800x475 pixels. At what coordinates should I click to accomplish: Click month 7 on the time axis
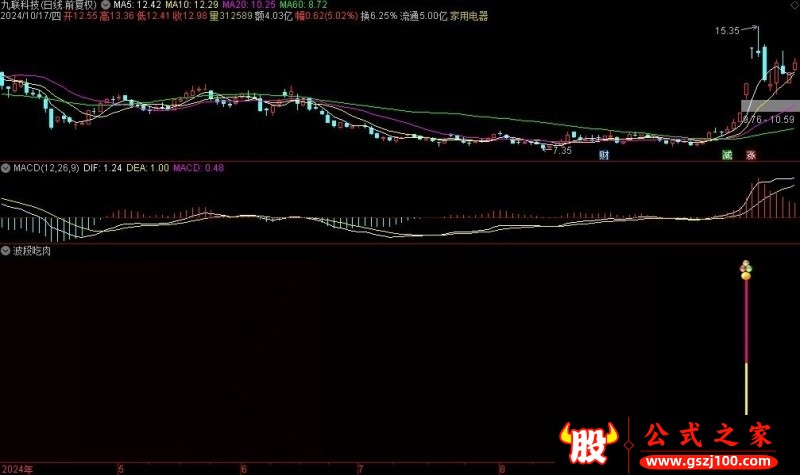point(360,469)
